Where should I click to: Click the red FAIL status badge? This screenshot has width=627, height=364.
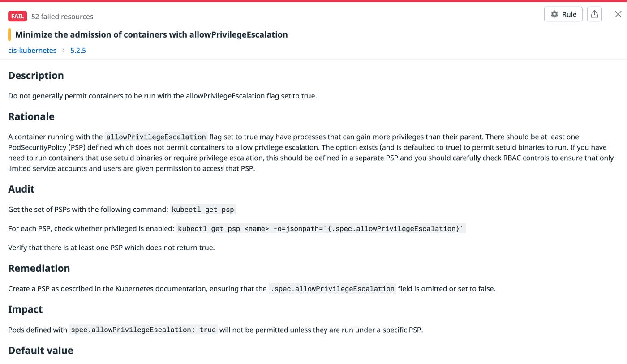click(x=17, y=16)
